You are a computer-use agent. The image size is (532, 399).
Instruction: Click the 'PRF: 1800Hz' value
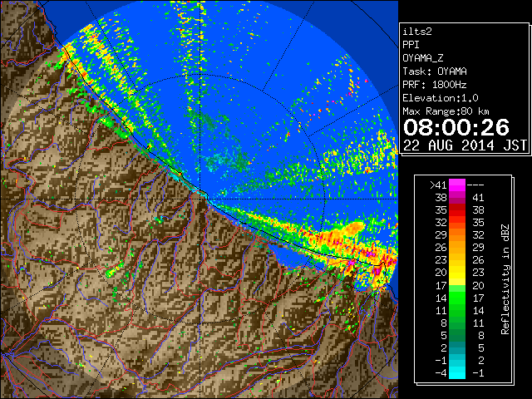435,85
